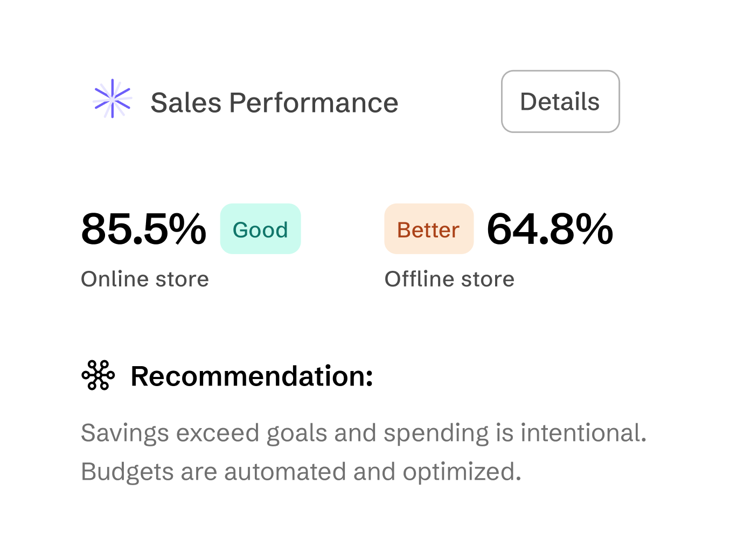
Task: Click the word 'intentional.' in the recommendation
Action: pyautogui.click(x=583, y=433)
